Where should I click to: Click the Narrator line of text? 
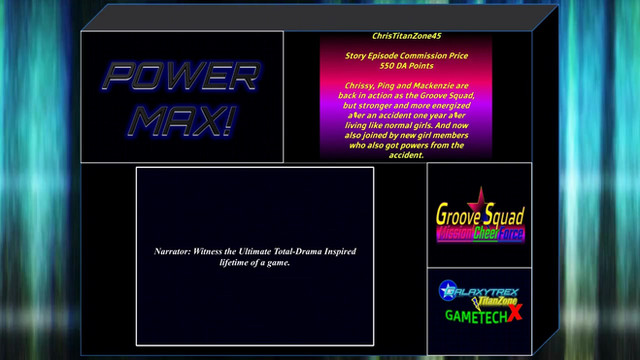coord(255,257)
